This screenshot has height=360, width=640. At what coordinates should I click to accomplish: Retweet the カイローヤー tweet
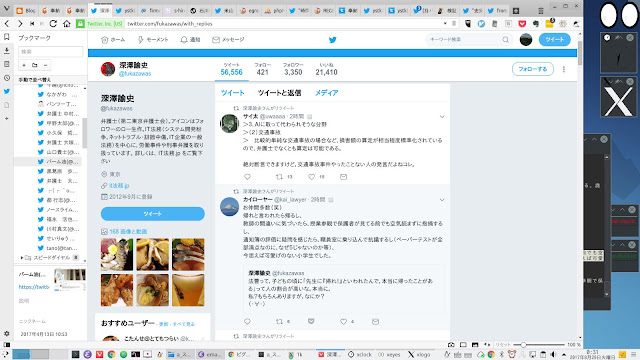tap(280, 322)
